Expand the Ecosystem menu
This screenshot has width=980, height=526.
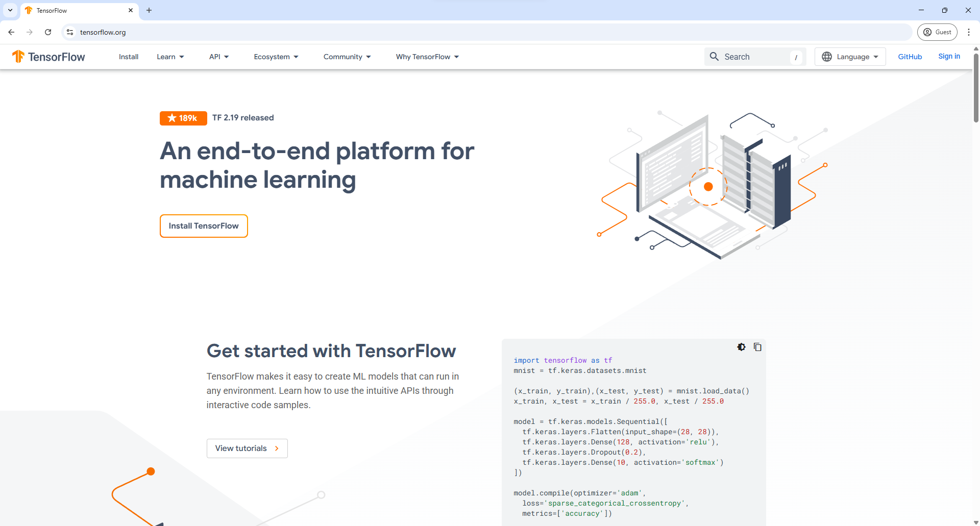[276, 57]
